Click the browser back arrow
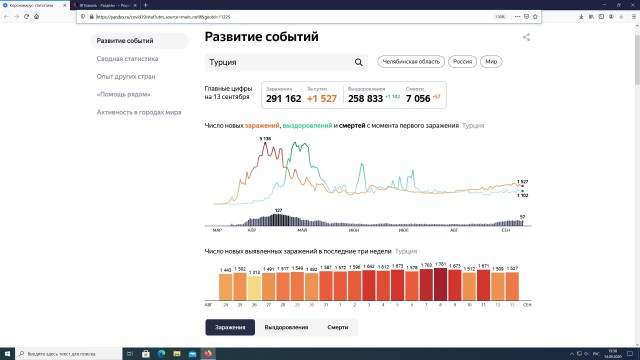This screenshot has height=360, width=640. pyautogui.click(x=6, y=17)
